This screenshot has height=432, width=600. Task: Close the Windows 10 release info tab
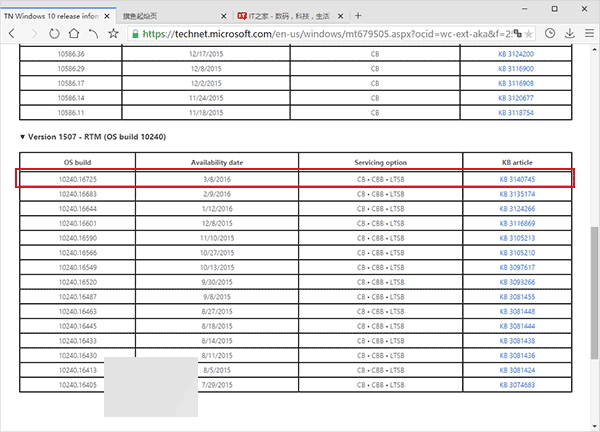pyautogui.click(x=107, y=16)
